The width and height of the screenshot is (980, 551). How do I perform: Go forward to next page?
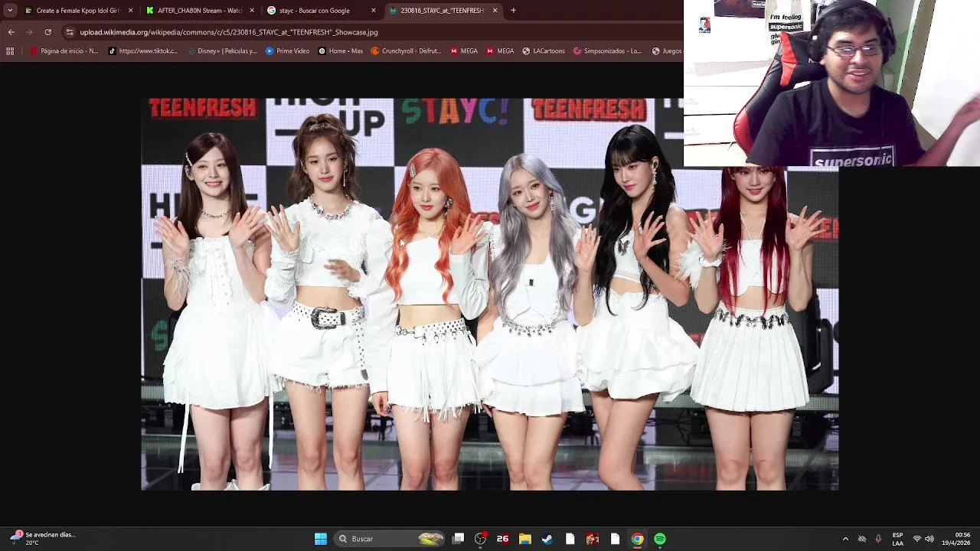pyautogui.click(x=29, y=32)
